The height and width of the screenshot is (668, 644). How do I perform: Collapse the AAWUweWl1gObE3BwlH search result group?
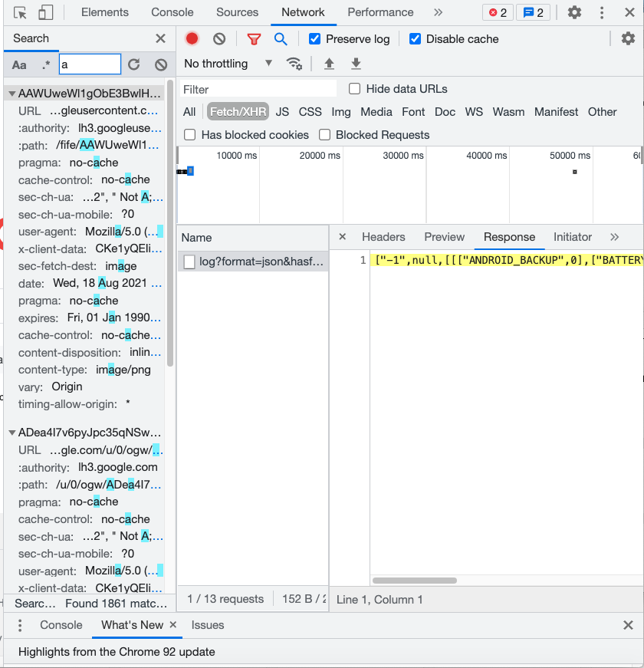pyautogui.click(x=12, y=94)
